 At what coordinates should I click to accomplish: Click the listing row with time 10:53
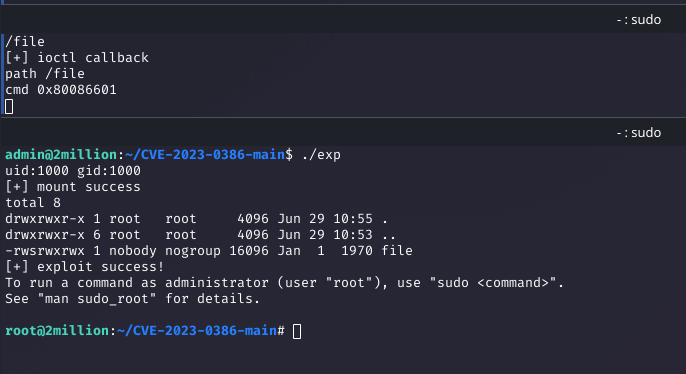point(200,235)
